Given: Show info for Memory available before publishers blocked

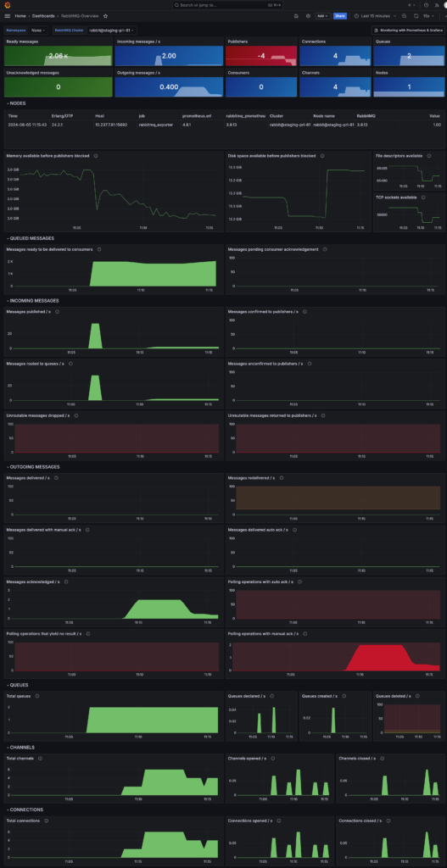Looking at the screenshot, I should point(96,156).
